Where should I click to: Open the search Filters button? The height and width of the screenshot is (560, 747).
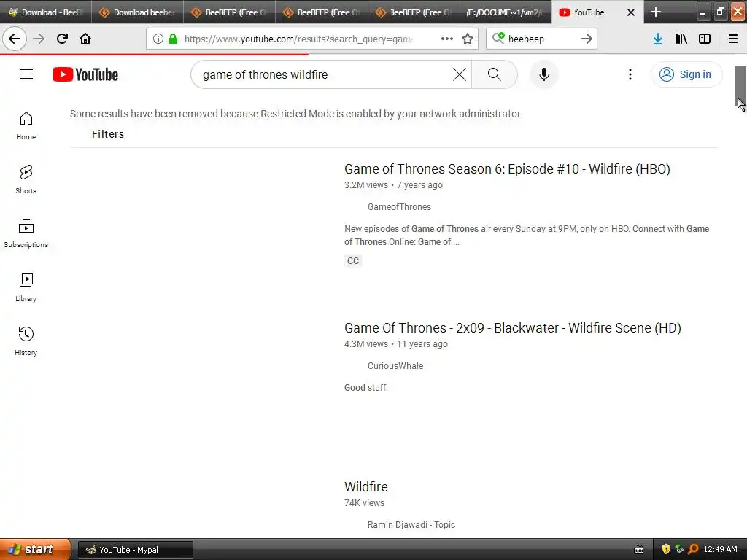[108, 134]
